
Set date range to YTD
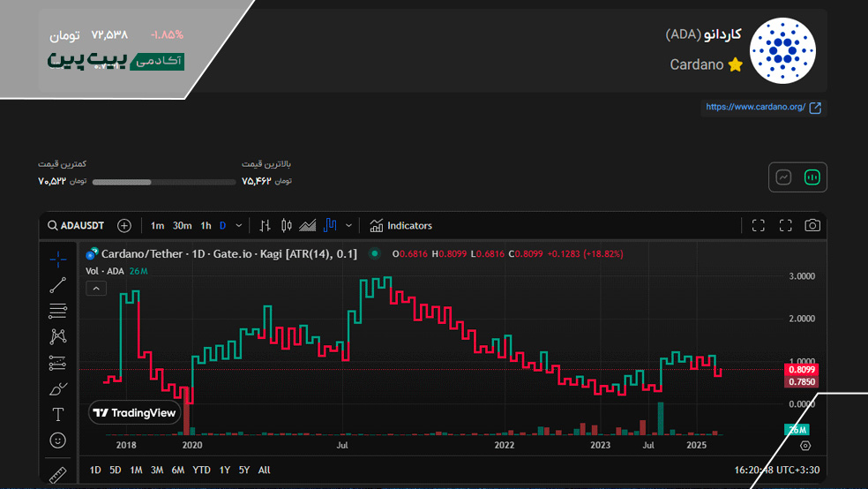pyautogui.click(x=201, y=470)
